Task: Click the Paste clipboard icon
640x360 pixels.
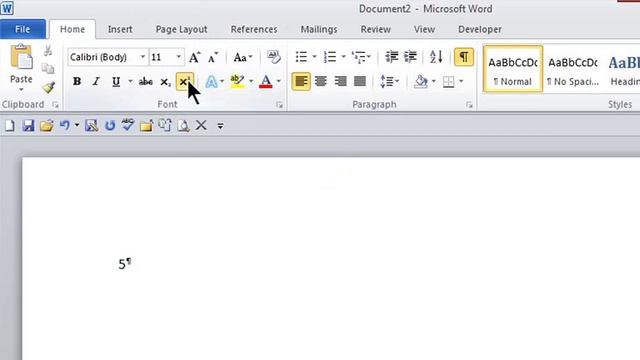Action: coord(21,57)
